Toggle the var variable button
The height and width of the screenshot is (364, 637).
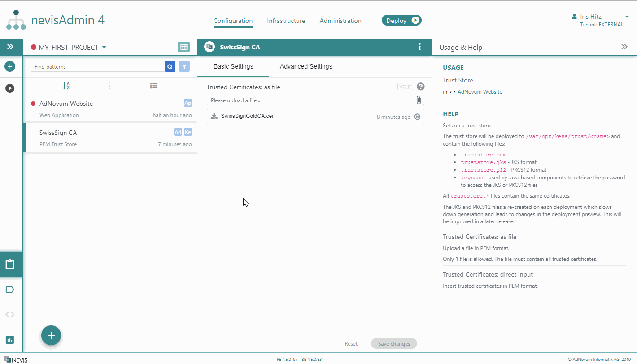405,87
